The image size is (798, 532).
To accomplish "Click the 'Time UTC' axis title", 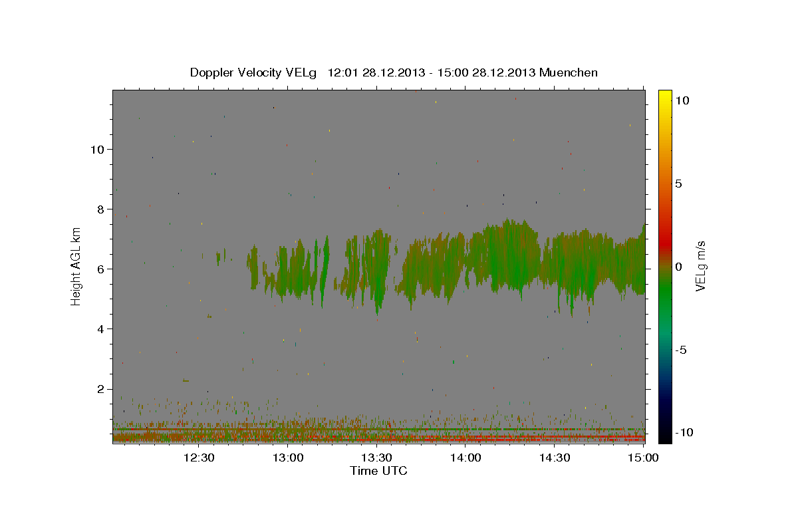I will point(378,471).
